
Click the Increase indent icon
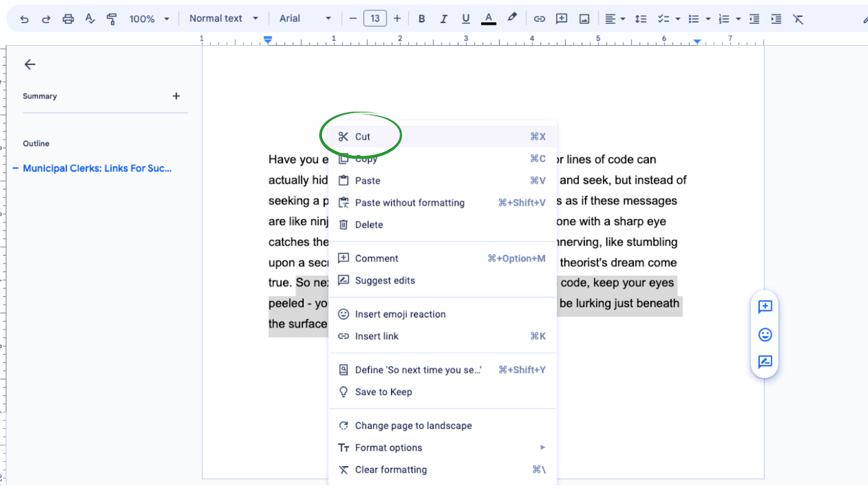(x=776, y=19)
